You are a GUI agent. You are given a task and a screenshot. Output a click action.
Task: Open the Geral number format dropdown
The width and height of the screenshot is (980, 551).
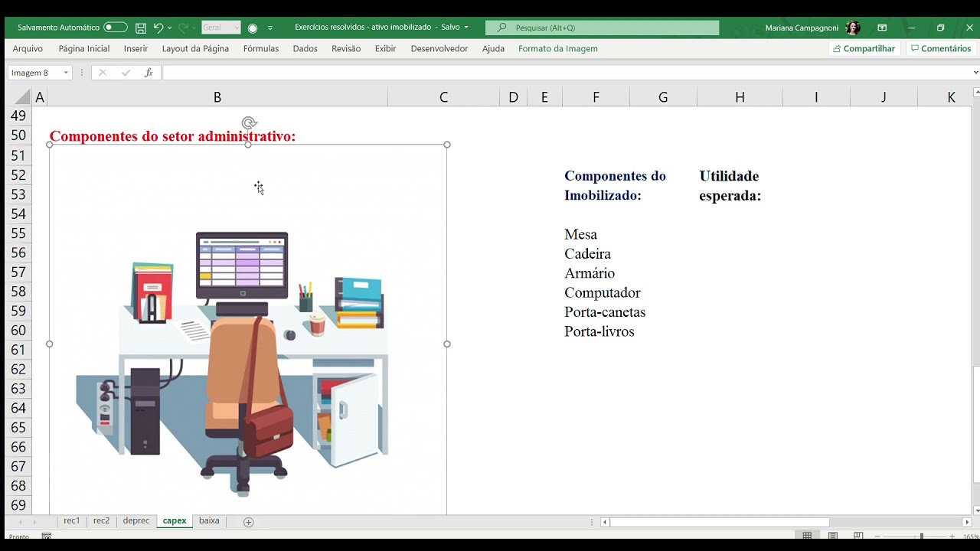tap(220, 28)
